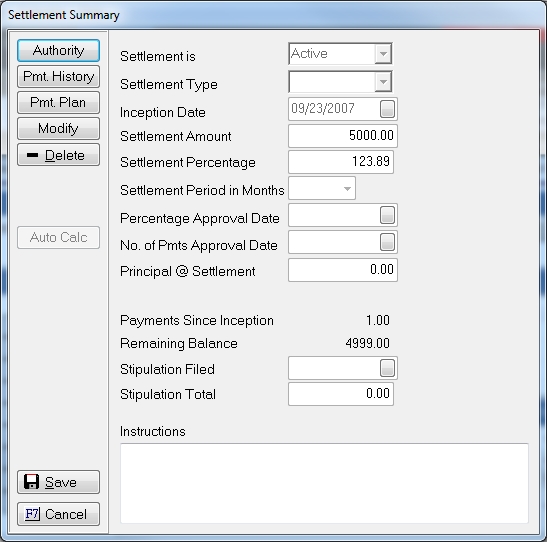547x542 pixels.
Task: Click the Settlement Amount field
Action: 343,136
